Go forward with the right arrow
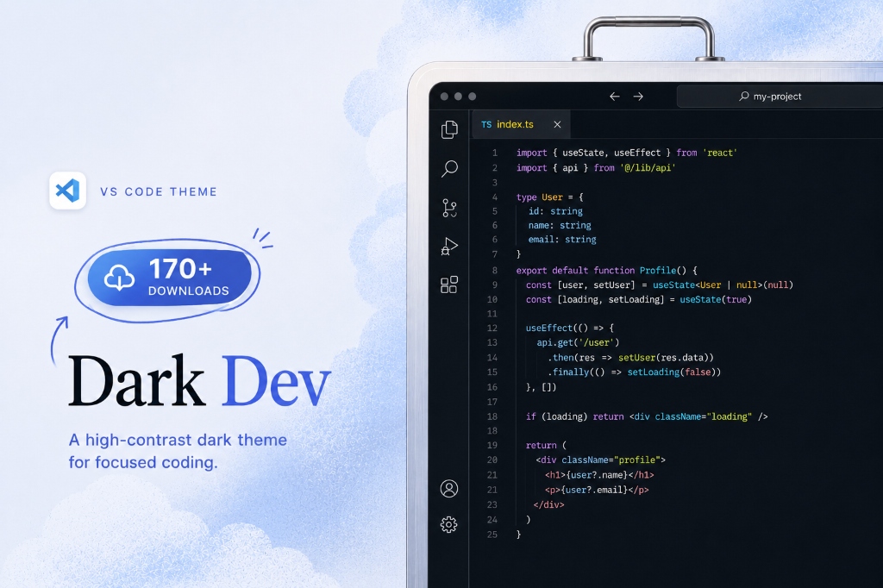 click(x=638, y=97)
